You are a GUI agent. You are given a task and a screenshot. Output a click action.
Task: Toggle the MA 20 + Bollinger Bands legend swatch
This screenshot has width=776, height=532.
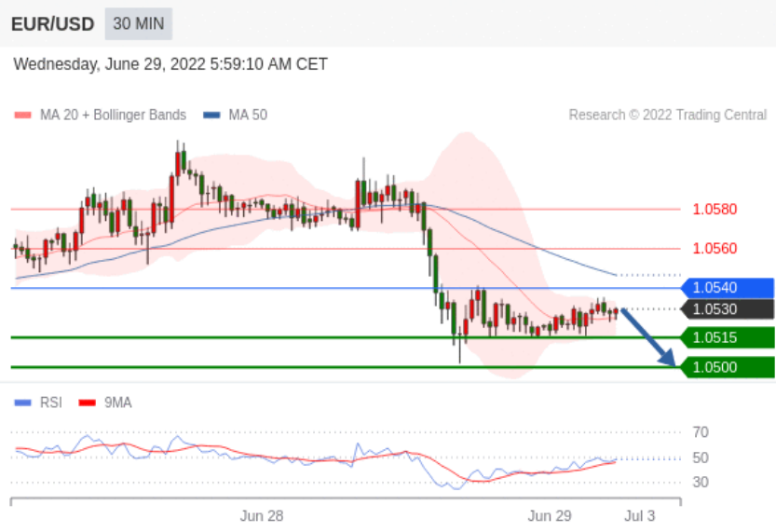tap(22, 115)
